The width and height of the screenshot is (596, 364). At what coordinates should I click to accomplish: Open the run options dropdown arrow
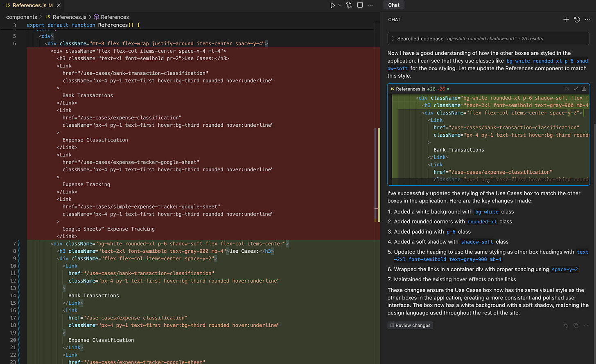(x=339, y=5)
